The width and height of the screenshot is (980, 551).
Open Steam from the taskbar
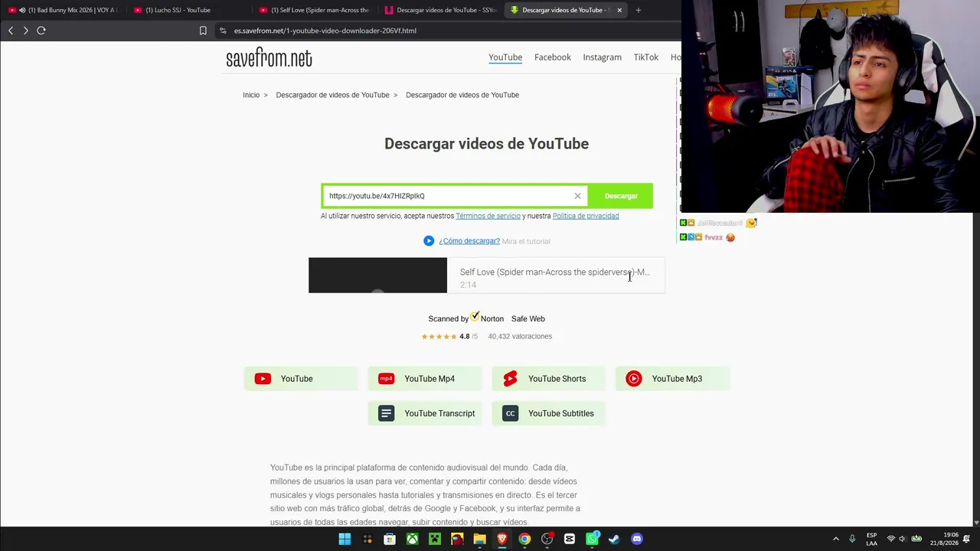pos(614,539)
